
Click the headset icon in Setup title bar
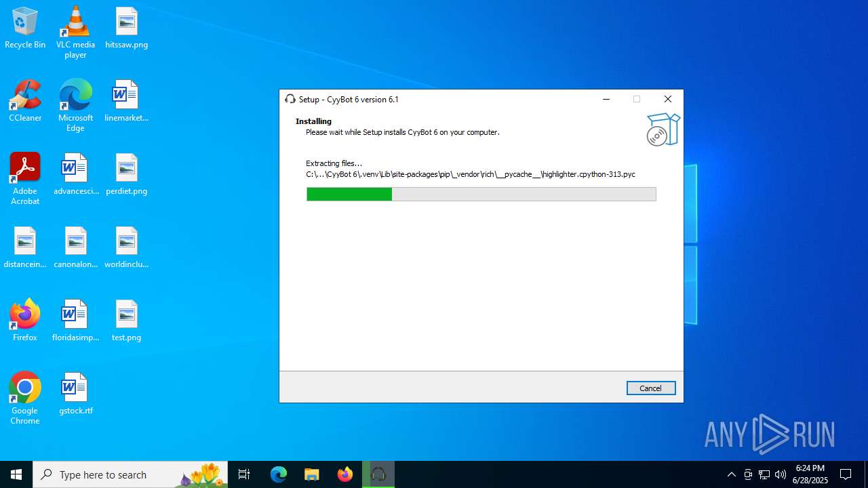(290, 99)
